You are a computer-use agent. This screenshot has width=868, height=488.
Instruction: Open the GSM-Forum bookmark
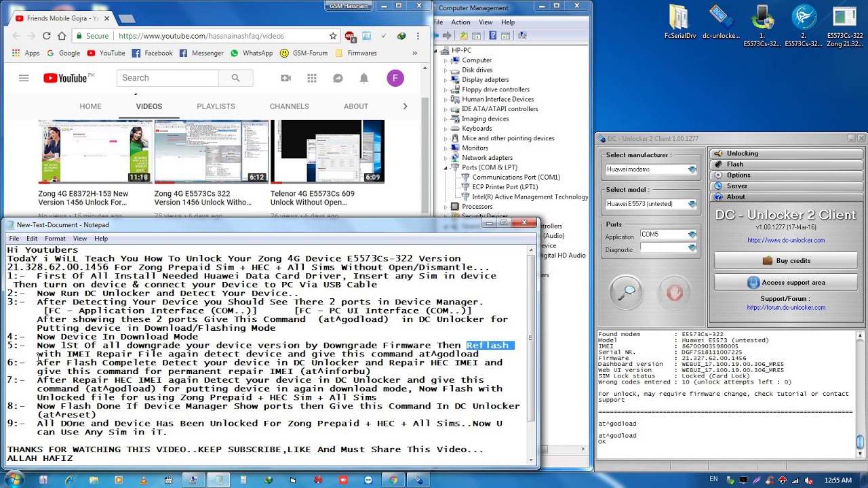303,53
